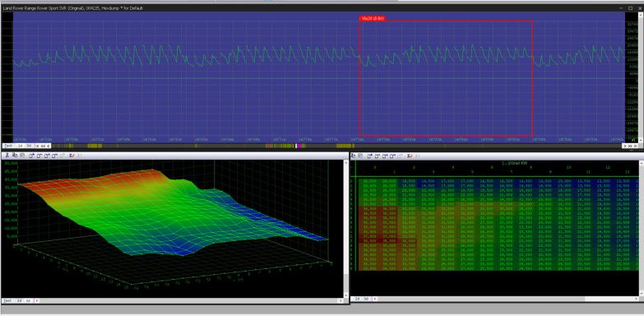Select 2d tab below the map table window
Viewport: 644px width, 316px height.
coord(357,299)
